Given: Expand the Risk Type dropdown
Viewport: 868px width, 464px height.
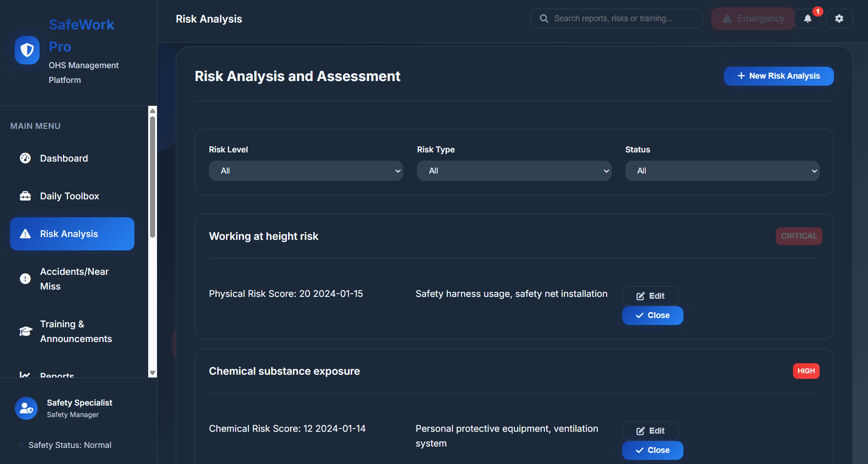Looking at the screenshot, I should click(x=514, y=171).
